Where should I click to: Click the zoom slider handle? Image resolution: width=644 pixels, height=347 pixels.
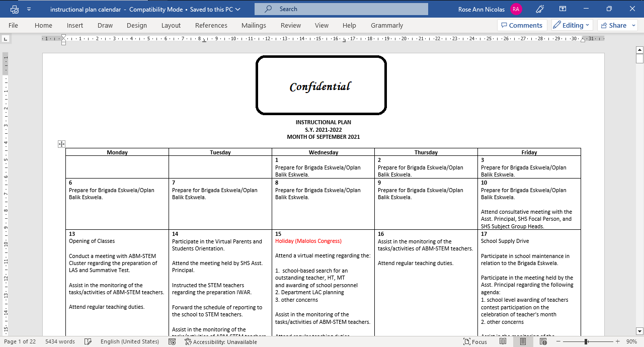pyautogui.click(x=586, y=341)
